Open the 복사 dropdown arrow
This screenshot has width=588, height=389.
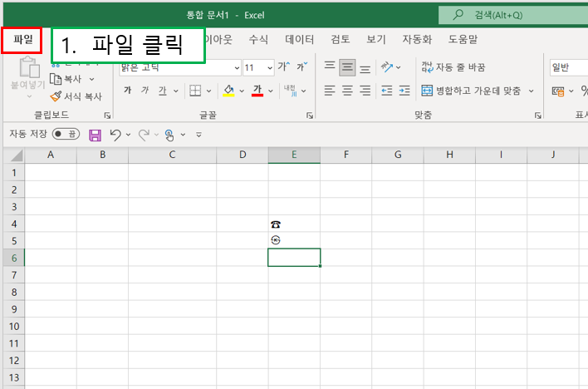click(92, 79)
